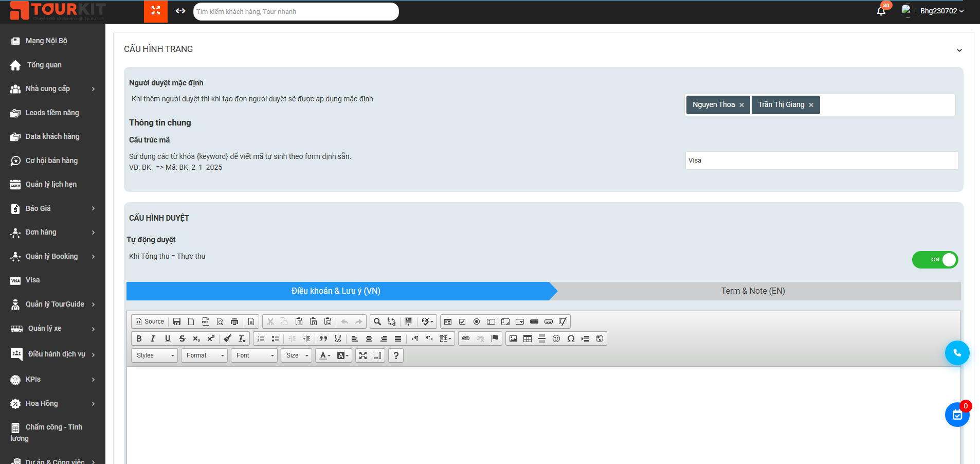Toggle the Tự động duyệt ON switch

pos(935,260)
